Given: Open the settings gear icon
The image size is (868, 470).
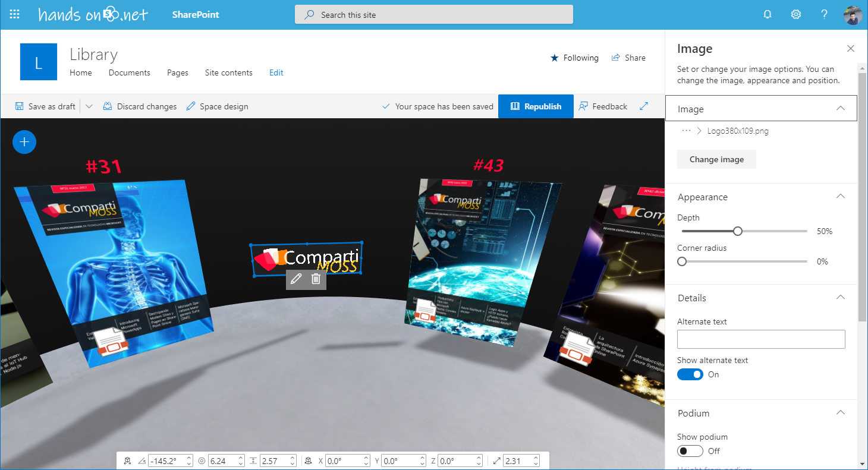Looking at the screenshot, I should click(x=796, y=15).
